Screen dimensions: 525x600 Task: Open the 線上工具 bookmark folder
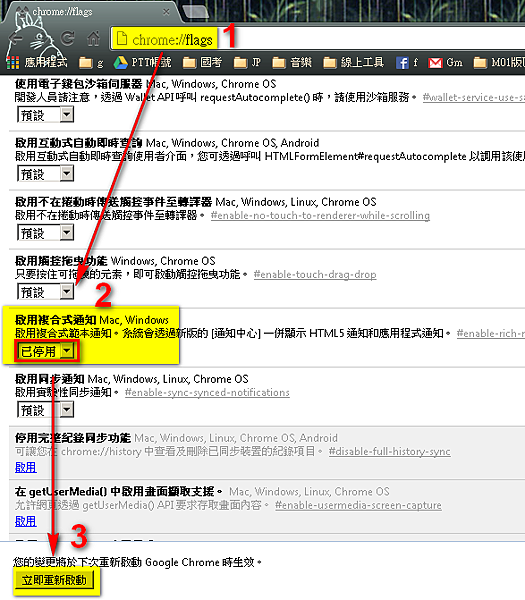[x=353, y=62]
